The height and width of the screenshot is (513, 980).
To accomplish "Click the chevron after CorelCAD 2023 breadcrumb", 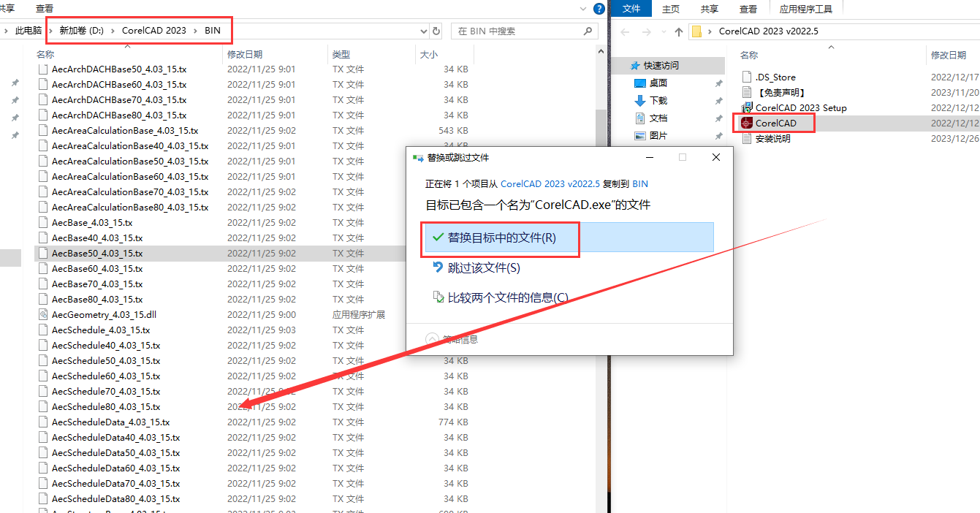I will click(196, 31).
